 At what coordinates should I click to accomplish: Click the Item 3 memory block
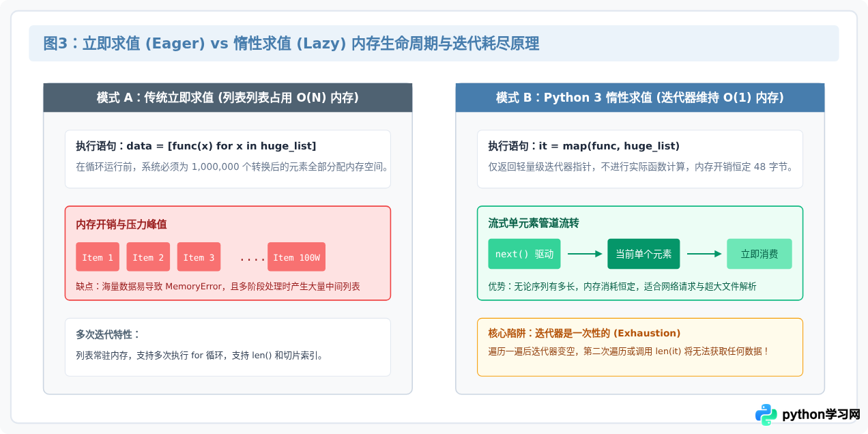coord(199,257)
